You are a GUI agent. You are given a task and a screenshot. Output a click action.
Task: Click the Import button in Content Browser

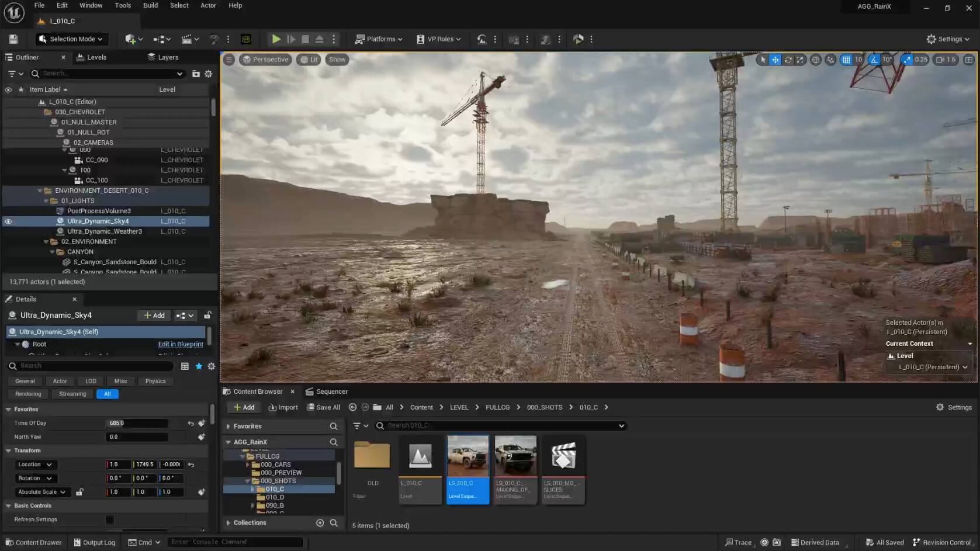(x=283, y=407)
